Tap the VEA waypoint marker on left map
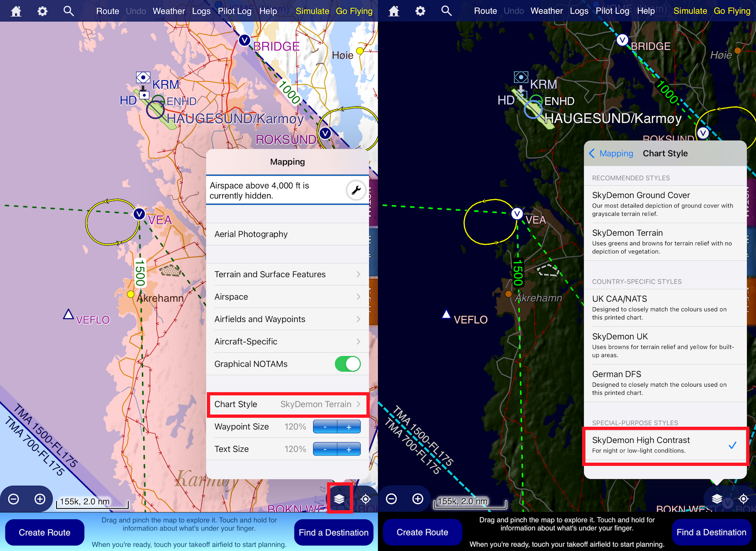The image size is (756, 551). tap(139, 214)
